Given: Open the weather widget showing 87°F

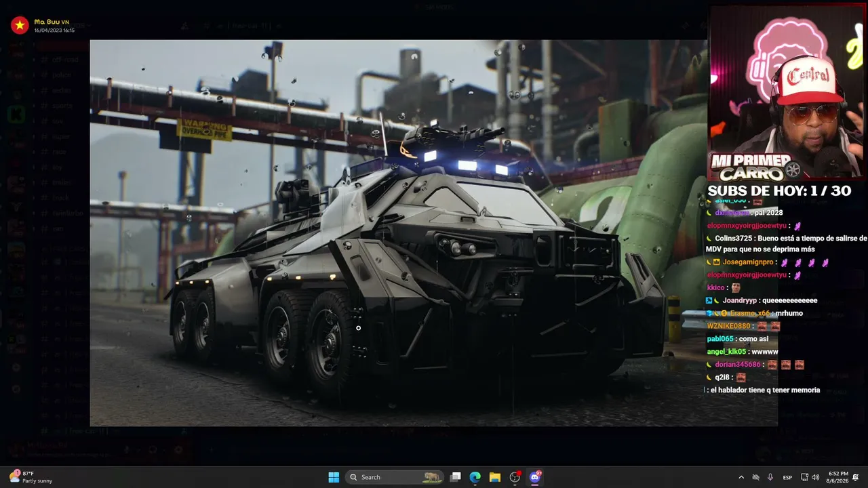Looking at the screenshot, I should (31, 477).
